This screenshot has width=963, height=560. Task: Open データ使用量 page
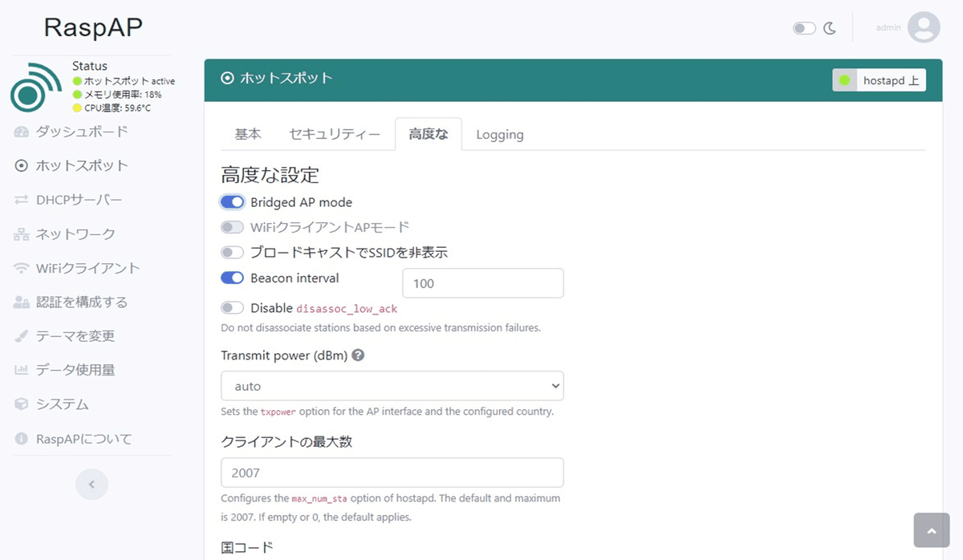pos(75,371)
